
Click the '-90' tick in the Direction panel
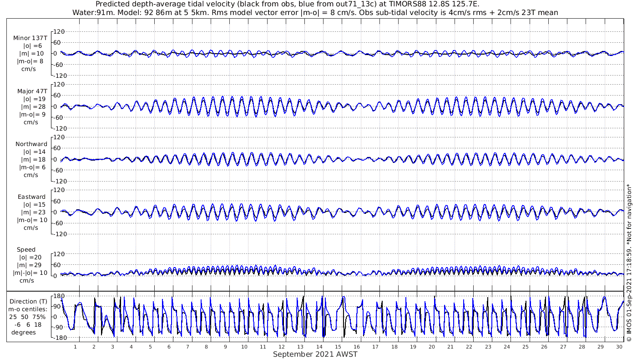tap(59, 328)
